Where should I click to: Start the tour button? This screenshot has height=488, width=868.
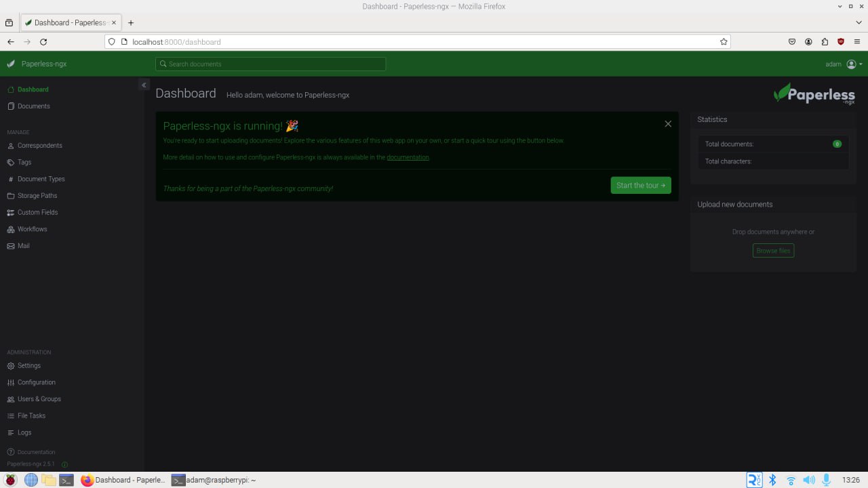tap(641, 185)
